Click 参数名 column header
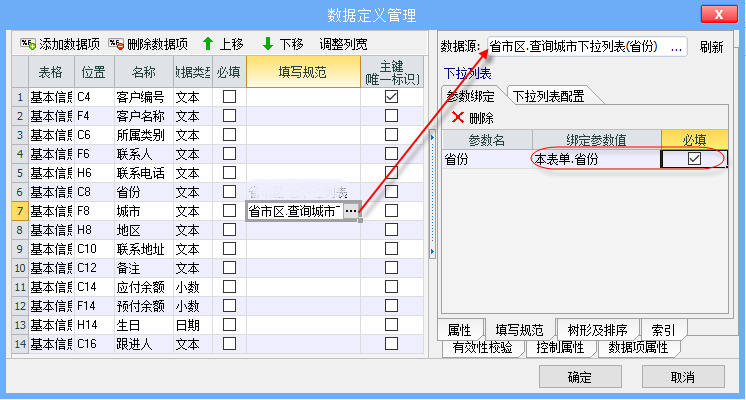Viewport: 746px width, 400px height. pos(487,140)
